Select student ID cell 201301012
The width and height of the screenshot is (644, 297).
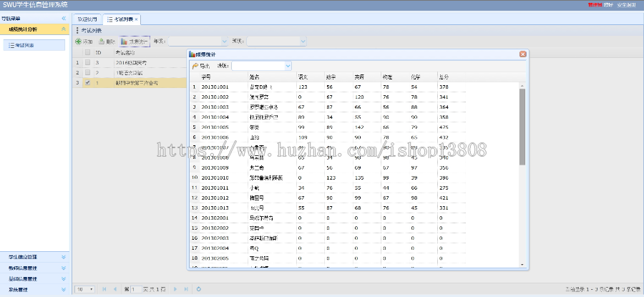click(x=215, y=198)
